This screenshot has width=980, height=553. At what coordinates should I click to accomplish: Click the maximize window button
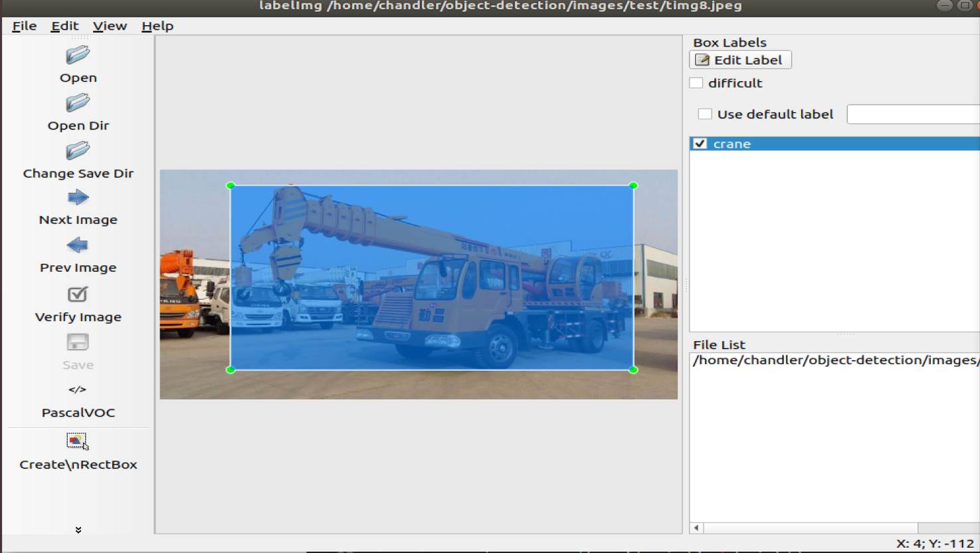point(964,5)
